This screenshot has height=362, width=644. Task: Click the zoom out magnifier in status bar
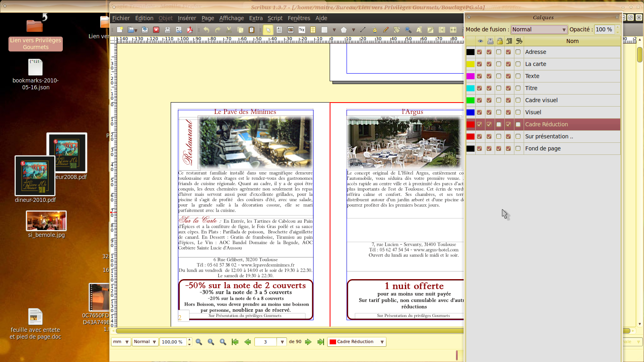pos(199,342)
